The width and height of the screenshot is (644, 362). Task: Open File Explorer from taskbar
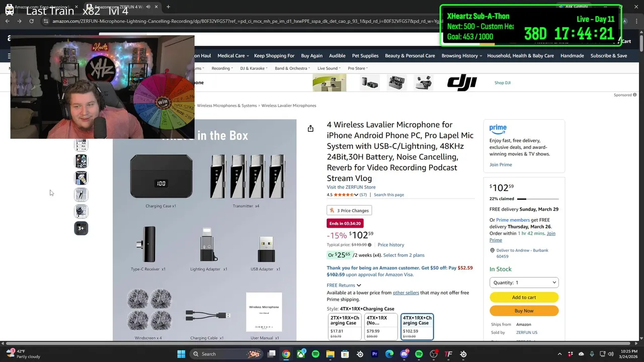point(330,354)
